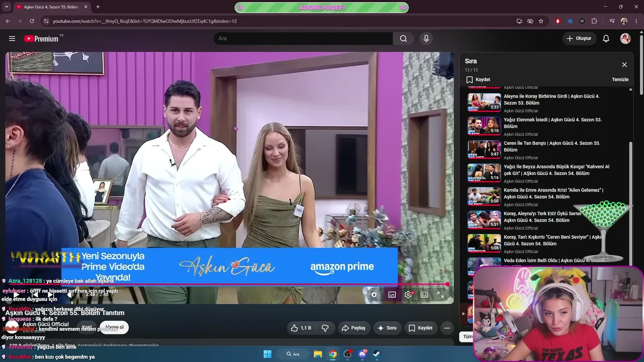Screen dimensions: 644x362
Task: Open a new browser tab
Action: 98,7
